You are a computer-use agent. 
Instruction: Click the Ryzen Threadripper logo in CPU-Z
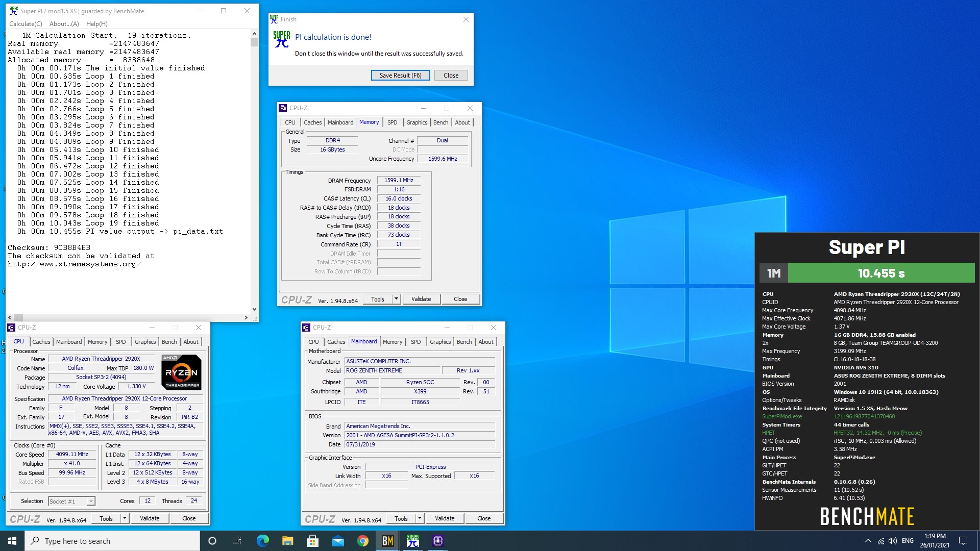pyautogui.click(x=181, y=372)
